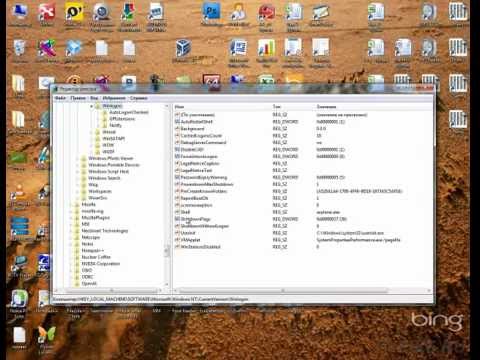
Task: Click the tree pane's vertical scrollbar thumb
Action: [x=167, y=251]
